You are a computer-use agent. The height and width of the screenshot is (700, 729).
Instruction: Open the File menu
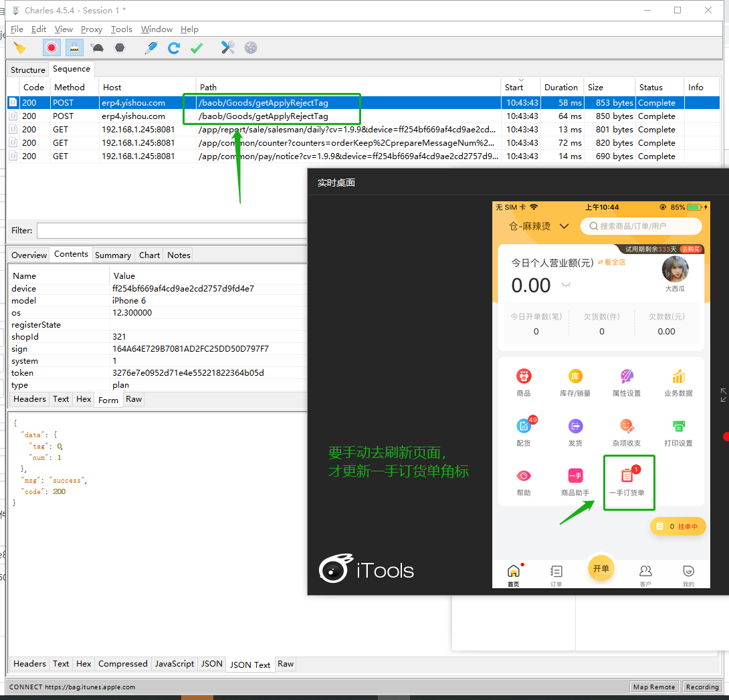coord(17,29)
